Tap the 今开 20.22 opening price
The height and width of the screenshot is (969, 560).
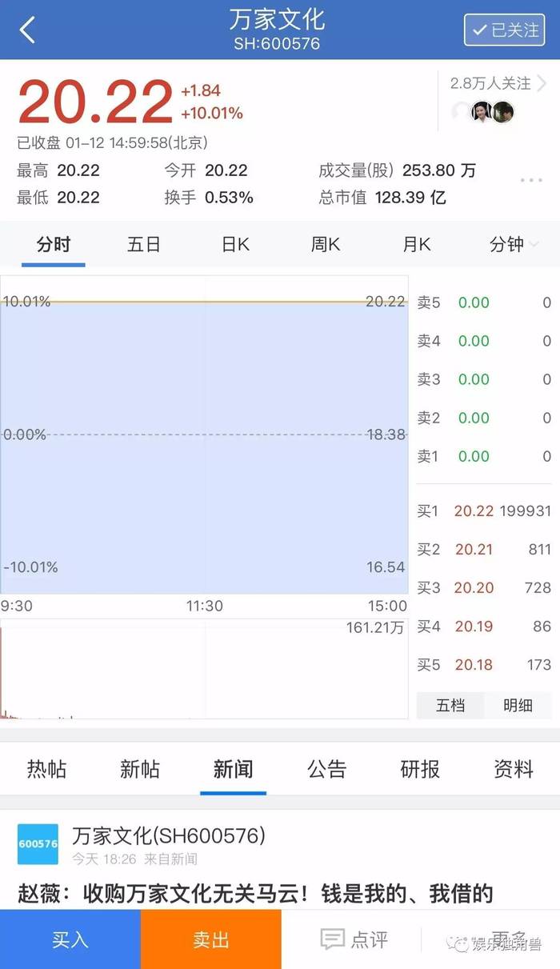206,170
